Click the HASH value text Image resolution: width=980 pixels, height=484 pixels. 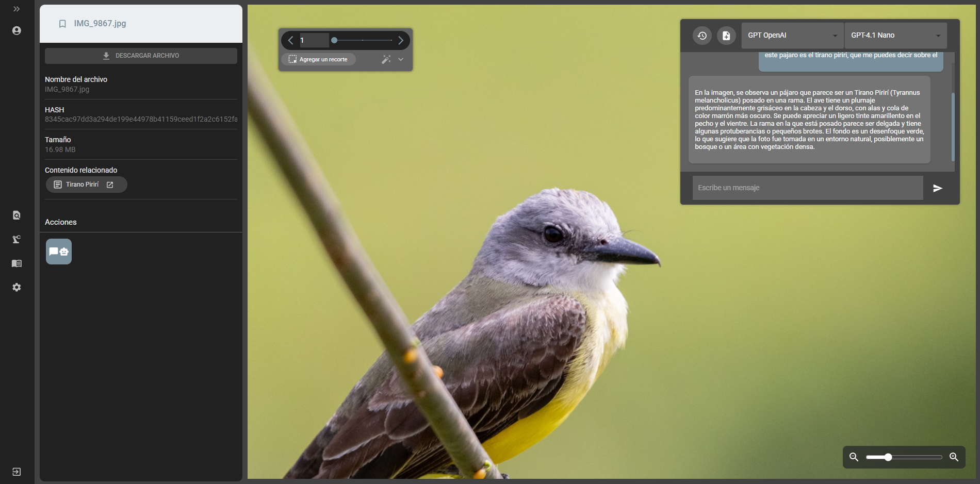click(141, 119)
